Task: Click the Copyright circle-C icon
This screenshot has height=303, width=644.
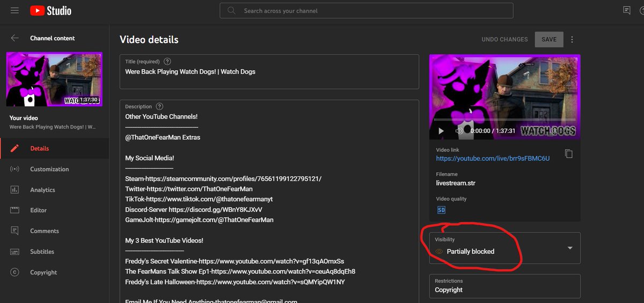Action: click(15, 272)
